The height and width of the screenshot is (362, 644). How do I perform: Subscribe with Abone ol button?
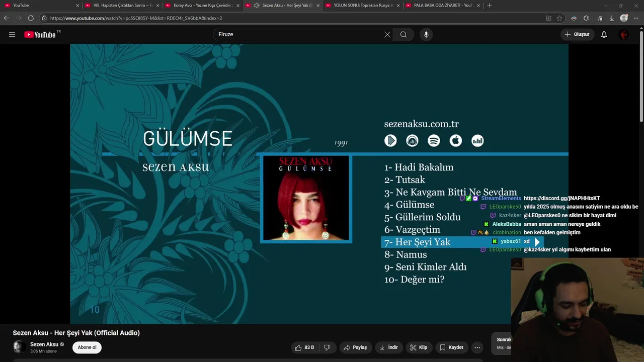tap(87, 347)
